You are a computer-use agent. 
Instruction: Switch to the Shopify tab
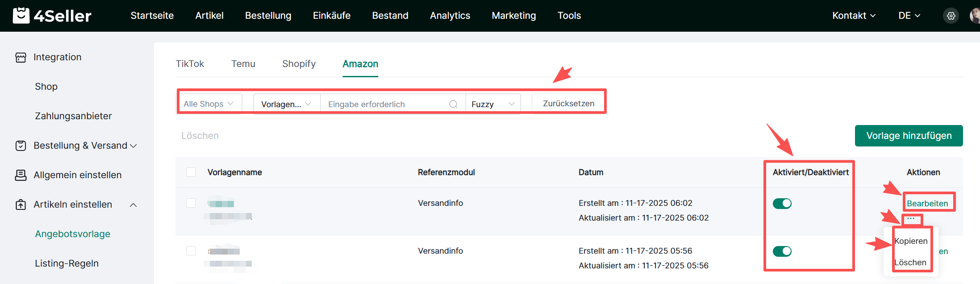(x=299, y=64)
